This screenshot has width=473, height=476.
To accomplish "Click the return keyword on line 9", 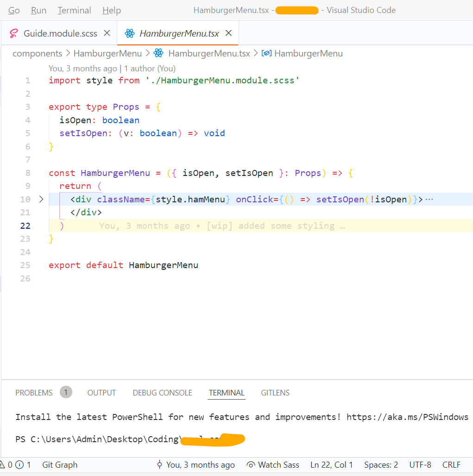I will tap(76, 186).
